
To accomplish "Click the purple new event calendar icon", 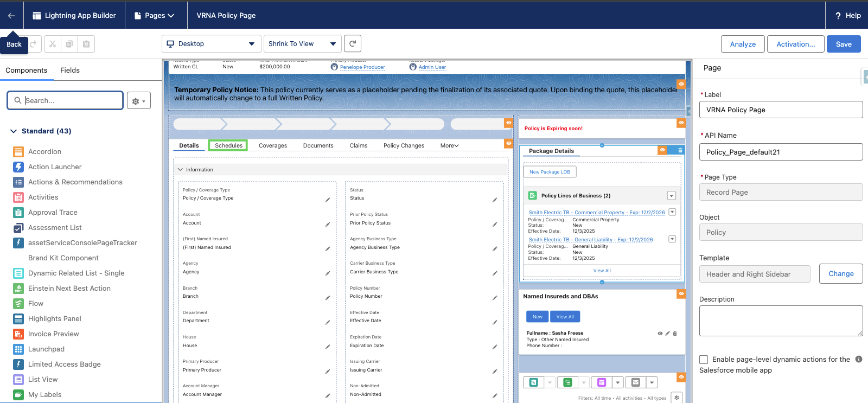I will (x=602, y=382).
